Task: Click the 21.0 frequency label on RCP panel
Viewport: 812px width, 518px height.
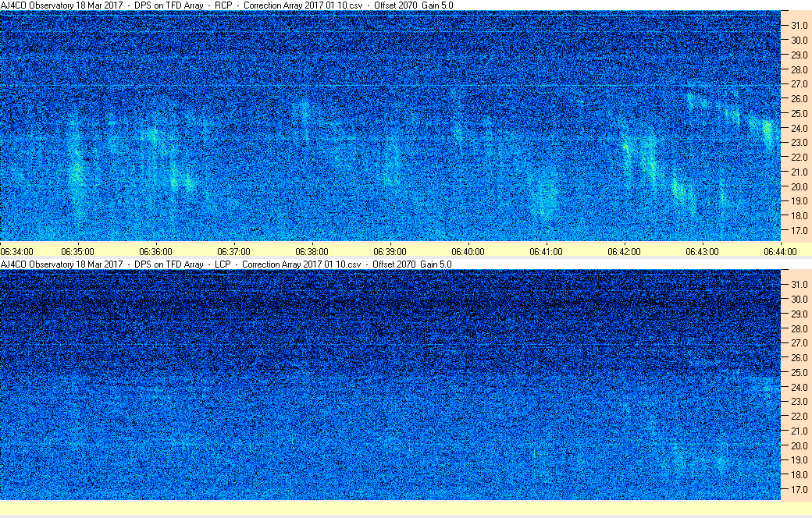Action: 799,172
